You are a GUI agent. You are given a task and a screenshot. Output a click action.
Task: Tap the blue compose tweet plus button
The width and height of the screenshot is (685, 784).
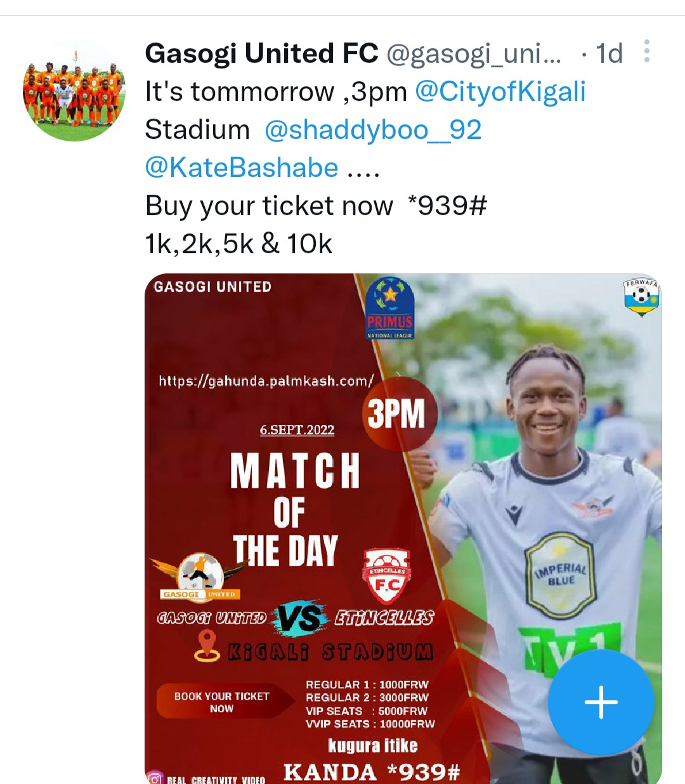coord(601,702)
